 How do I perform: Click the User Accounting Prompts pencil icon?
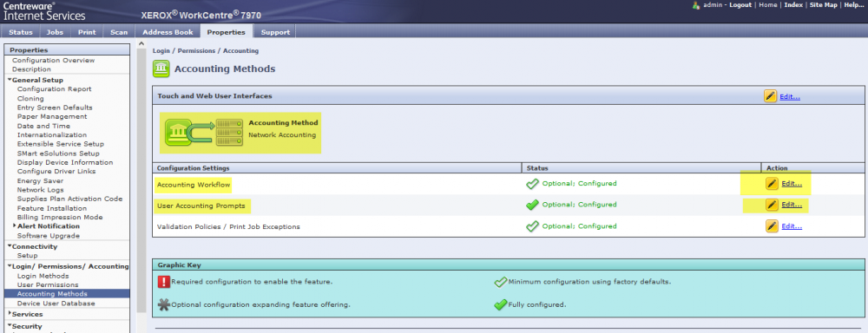pyautogui.click(x=772, y=205)
